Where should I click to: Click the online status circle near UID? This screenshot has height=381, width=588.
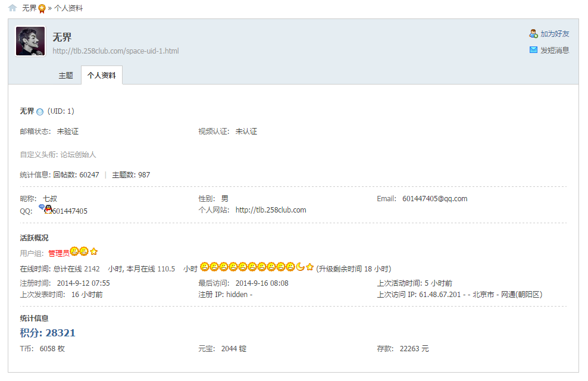tap(40, 112)
